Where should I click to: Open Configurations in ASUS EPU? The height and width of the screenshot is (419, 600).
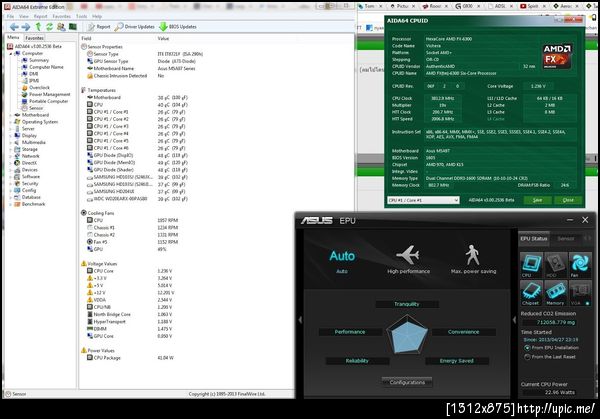407,382
